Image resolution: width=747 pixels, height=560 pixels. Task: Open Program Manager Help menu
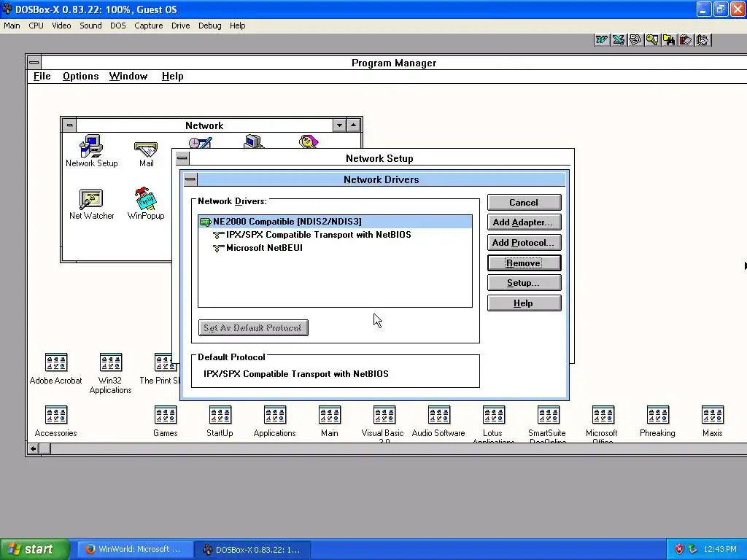pyautogui.click(x=172, y=76)
